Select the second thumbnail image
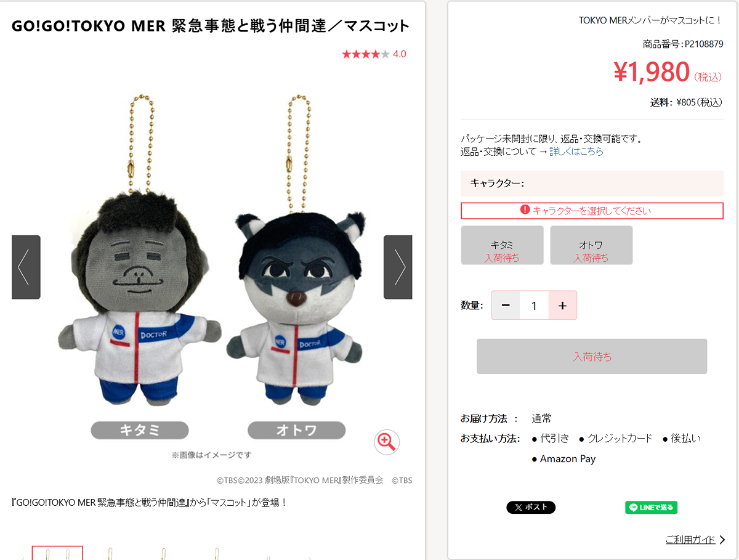 coord(110,553)
